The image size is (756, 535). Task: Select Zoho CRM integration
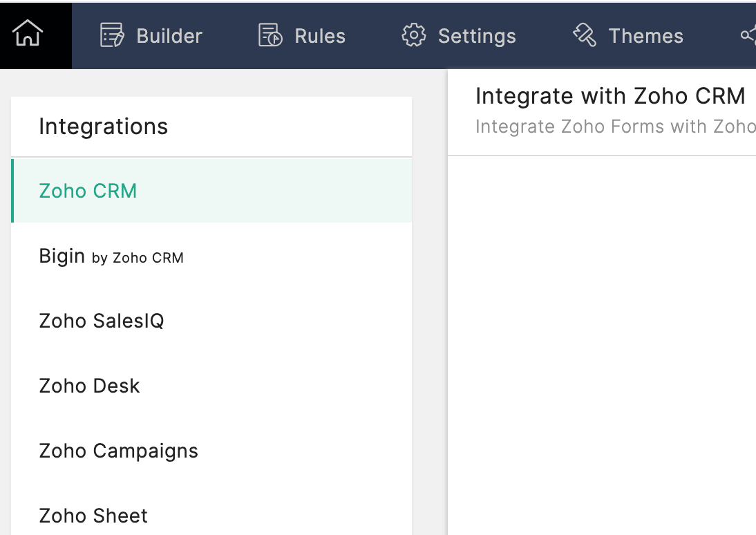211,191
